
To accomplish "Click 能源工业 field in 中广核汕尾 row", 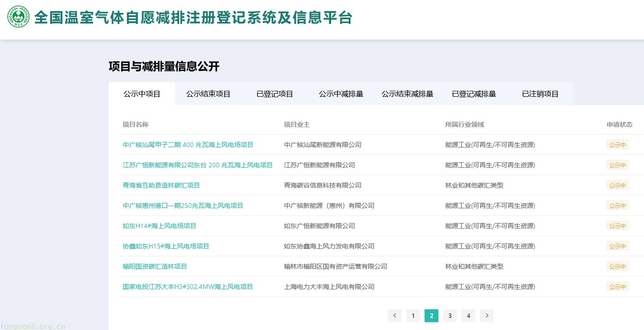I will (x=490, y=145).
